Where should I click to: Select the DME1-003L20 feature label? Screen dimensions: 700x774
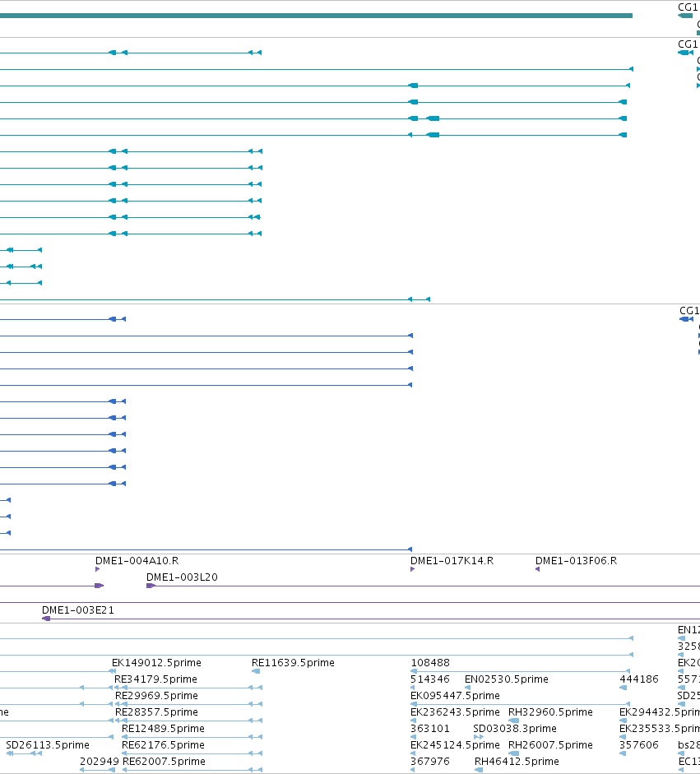tap(182, 577)
